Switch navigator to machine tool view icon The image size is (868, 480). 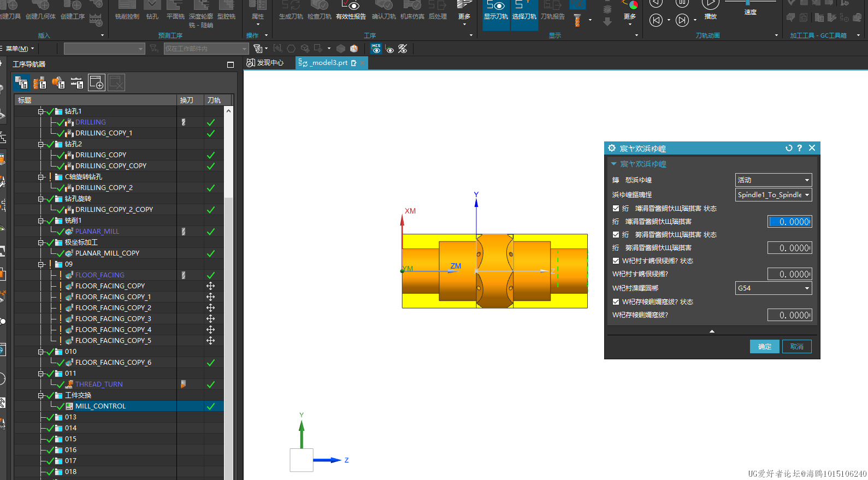coord(40,83)
